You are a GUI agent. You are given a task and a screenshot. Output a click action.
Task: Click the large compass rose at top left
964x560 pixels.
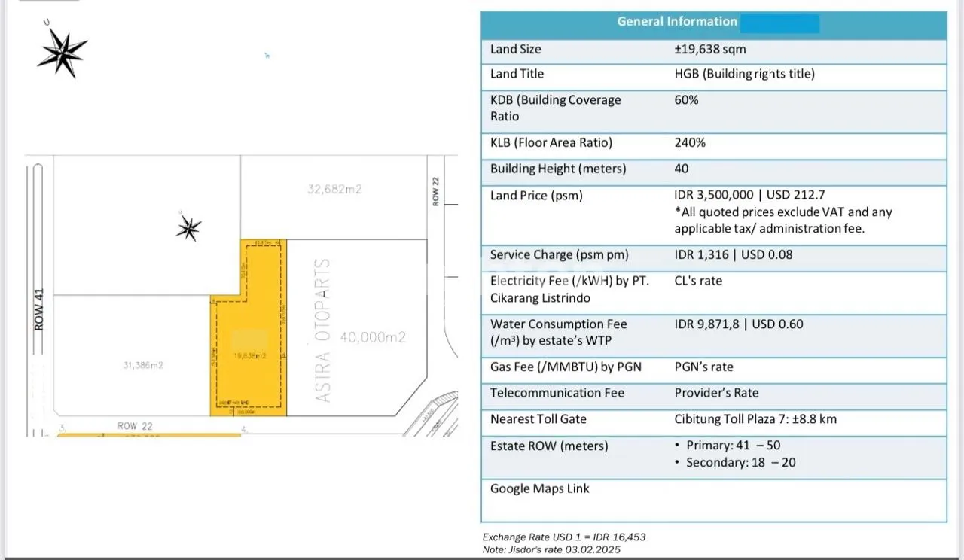coord(62,53)
